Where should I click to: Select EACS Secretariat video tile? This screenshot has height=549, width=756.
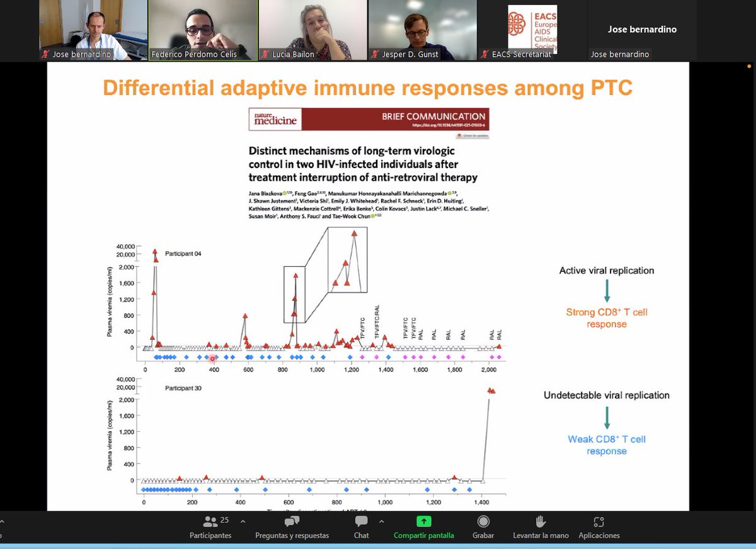pyautogui.click(x=532, y=30)
